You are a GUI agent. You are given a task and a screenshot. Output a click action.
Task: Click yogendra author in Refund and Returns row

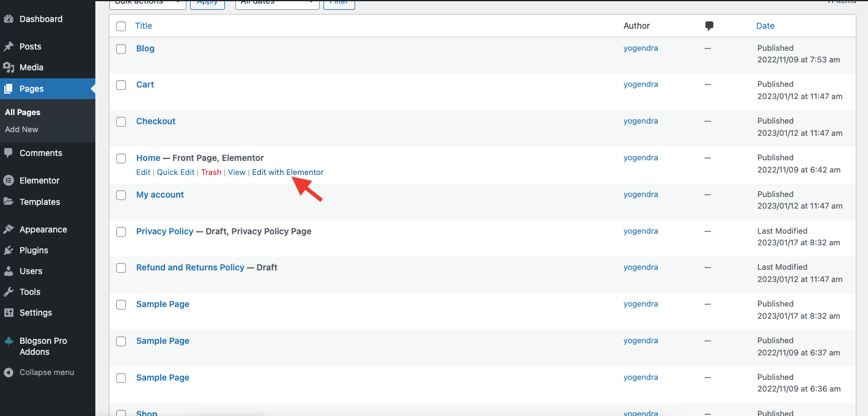click(641, 267)
